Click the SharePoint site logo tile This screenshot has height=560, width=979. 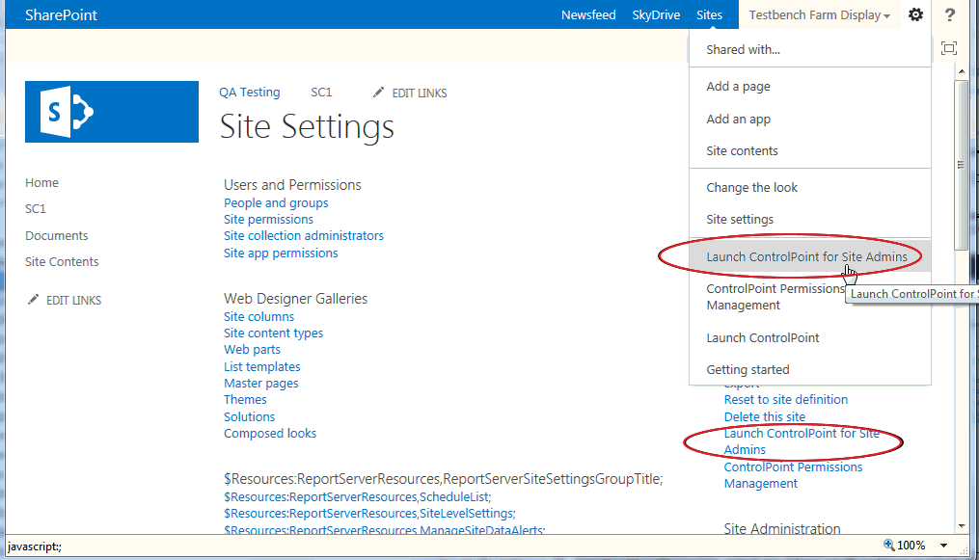pyautogui.click(x=111, y=111)
